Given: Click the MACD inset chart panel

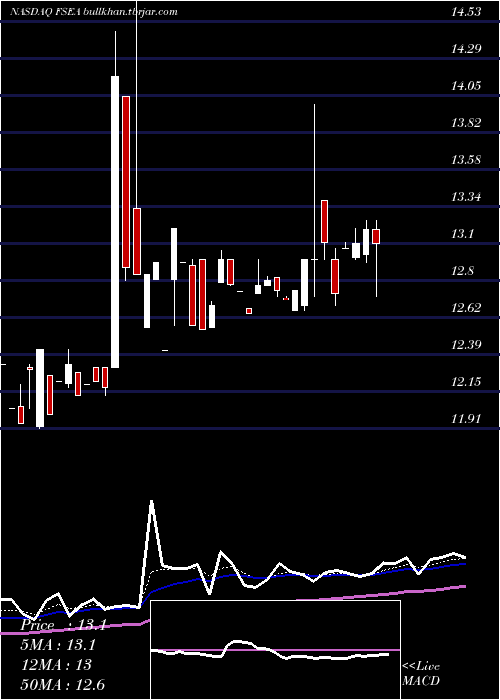Looking at the screenshot, I should [x=275, y=650].
